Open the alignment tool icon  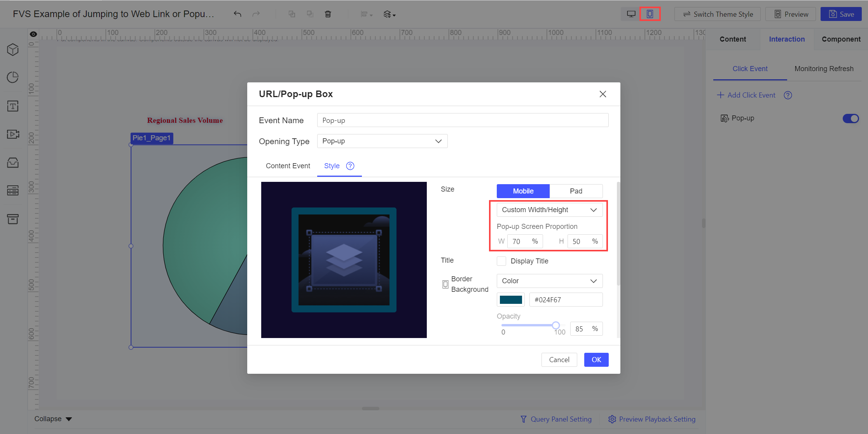coord(366,14)
